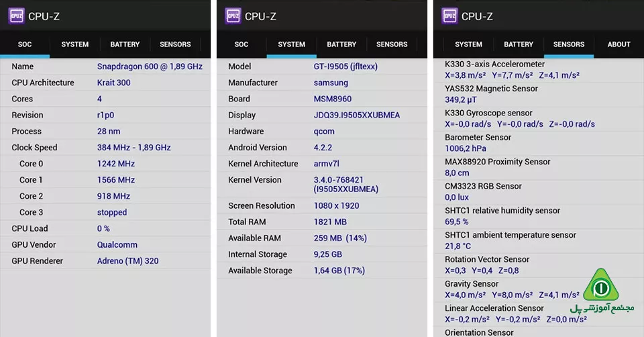Select 'MAX88920 Proximity Sensor' entry
644x337 pixels.
(497, 162)
